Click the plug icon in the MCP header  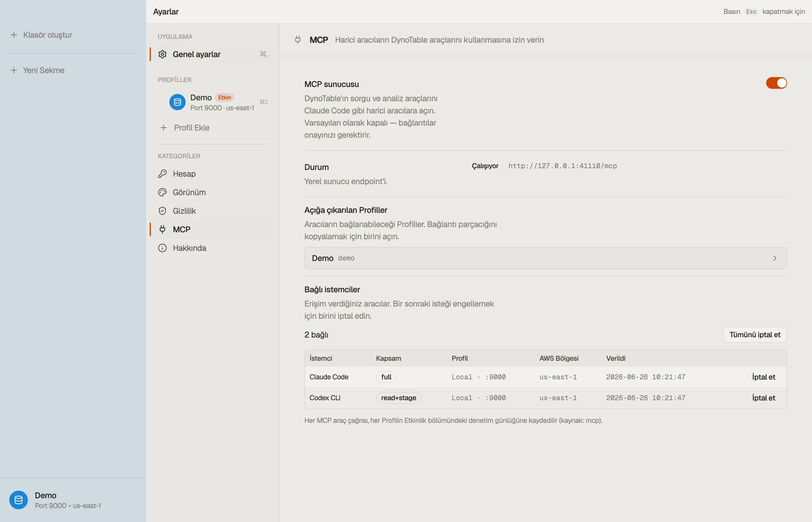pyautogui.click(x=298, y=40)
